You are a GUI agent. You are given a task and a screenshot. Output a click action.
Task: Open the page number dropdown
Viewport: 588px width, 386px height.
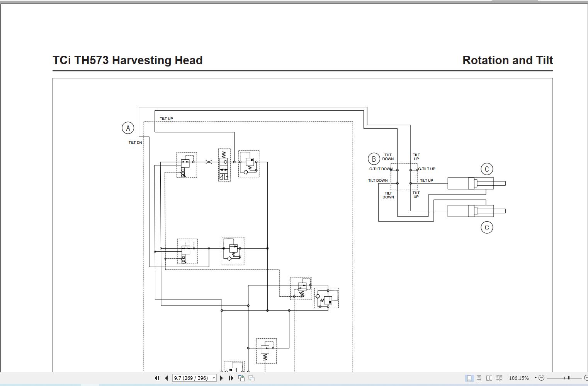coord(213,378)
